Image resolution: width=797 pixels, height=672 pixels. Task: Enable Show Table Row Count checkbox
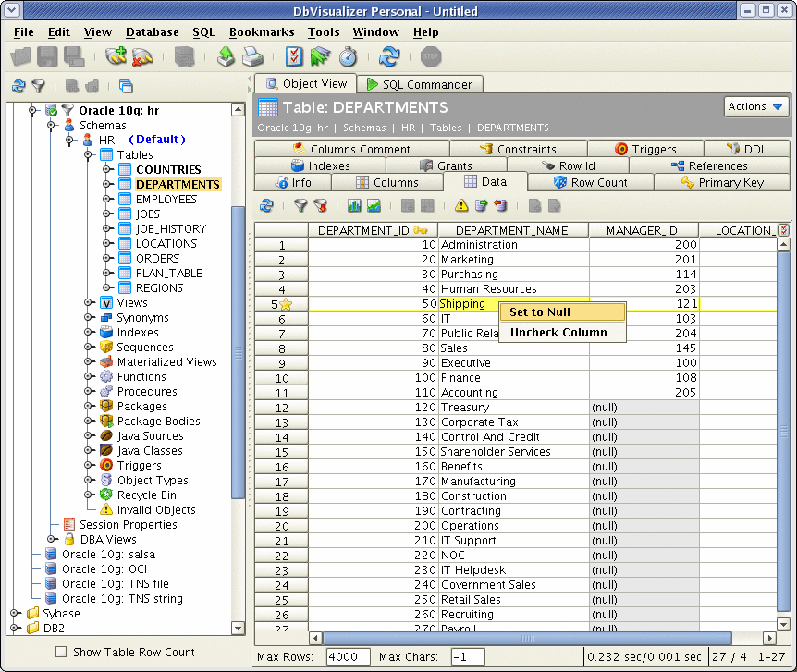tap(61, 652)
